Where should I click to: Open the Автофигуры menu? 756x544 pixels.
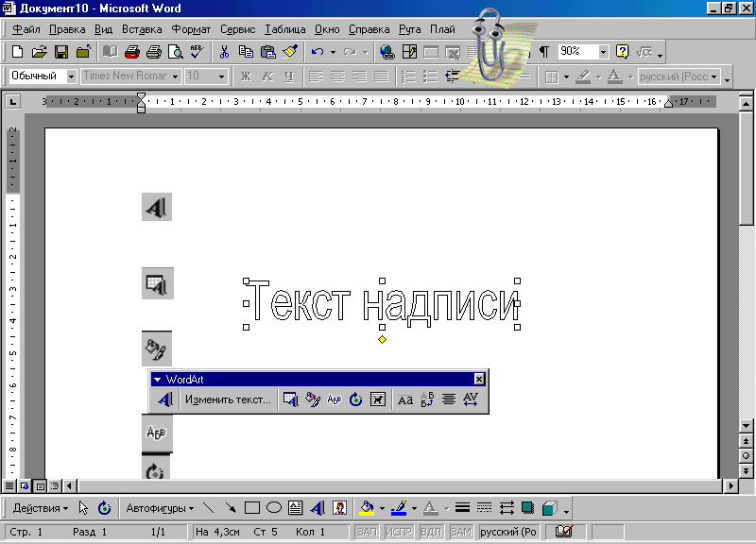point(160,508)
